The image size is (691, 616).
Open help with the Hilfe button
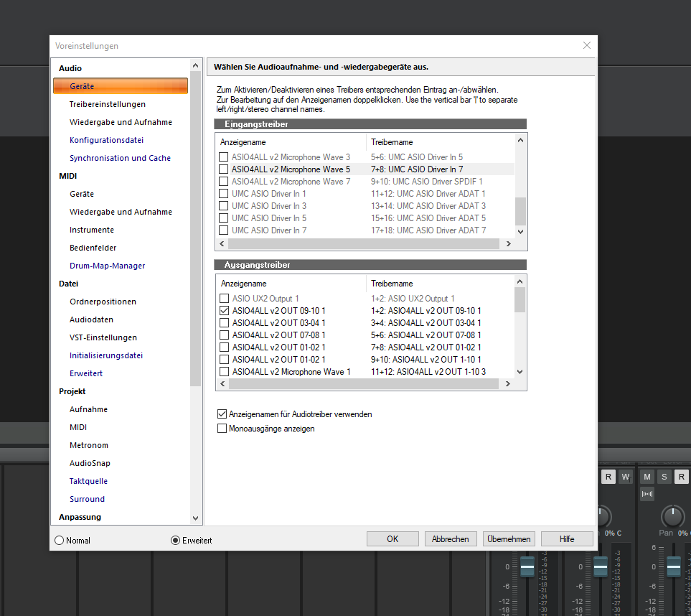(567, 539)
